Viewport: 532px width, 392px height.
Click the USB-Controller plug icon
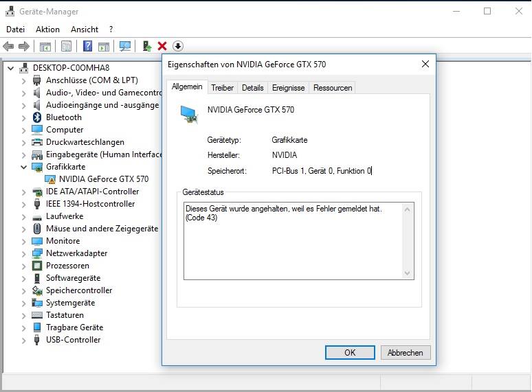tap(37, 340)
